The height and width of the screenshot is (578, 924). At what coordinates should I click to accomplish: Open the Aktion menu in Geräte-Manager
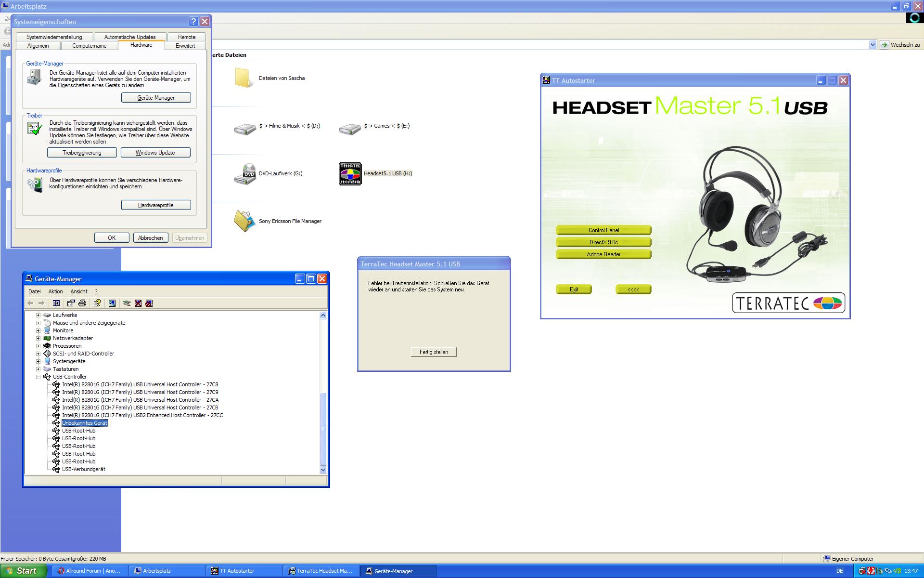click(55, 291)
